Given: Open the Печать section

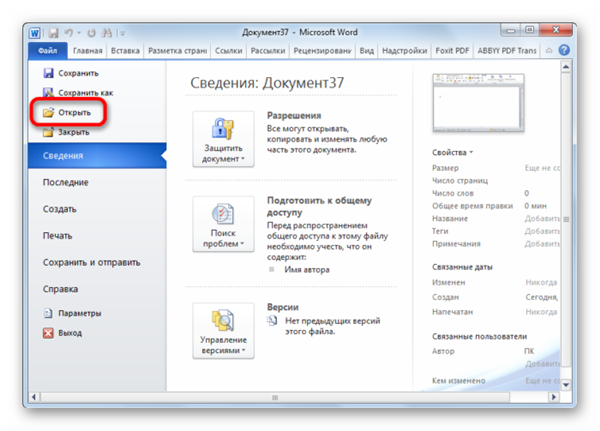Looking at the screenshot, I should tap(57, 236).
